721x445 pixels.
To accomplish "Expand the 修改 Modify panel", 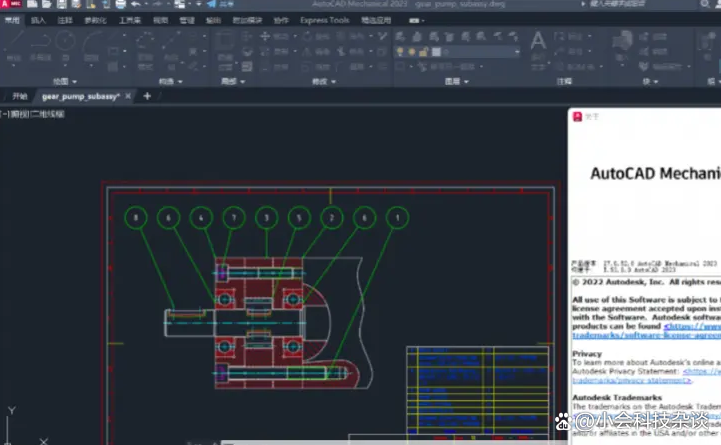I will point(324,81).
